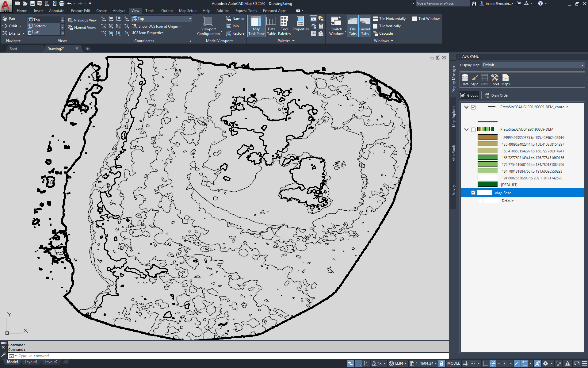Switch to the Map Setup ribbon tab
Image resolution: width=588 pixels, height=368 pixels.
[x=188, y=10]
